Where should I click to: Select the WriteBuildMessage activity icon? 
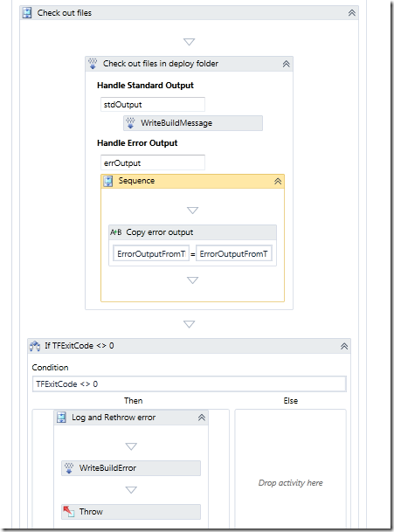pos(130,123)
